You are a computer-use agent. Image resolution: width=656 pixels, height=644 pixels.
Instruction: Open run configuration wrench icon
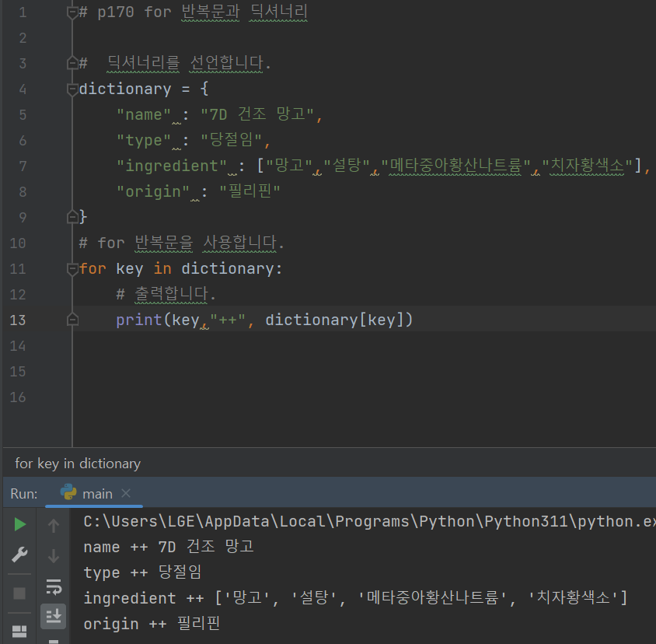19,555
